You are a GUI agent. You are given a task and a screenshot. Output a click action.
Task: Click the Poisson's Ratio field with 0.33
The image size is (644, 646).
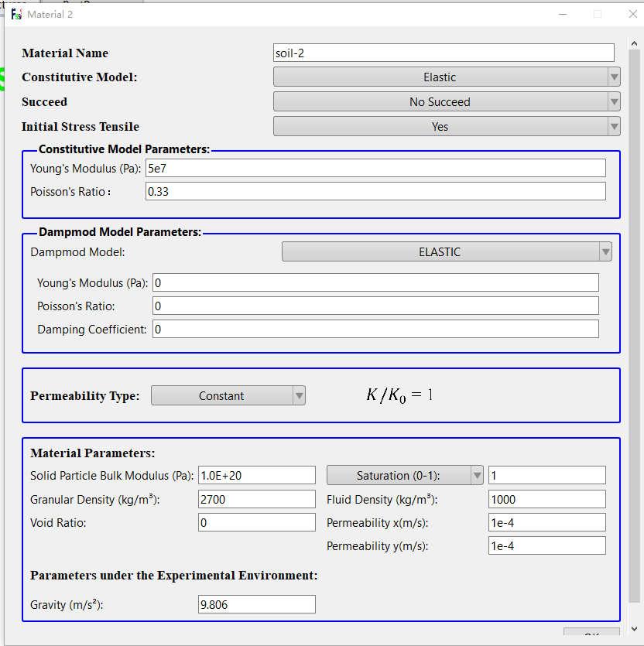375,192
